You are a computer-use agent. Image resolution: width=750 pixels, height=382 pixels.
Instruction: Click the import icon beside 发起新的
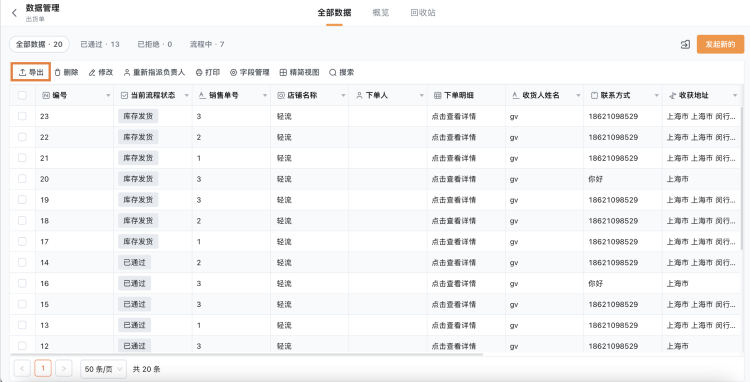[685, 44]
